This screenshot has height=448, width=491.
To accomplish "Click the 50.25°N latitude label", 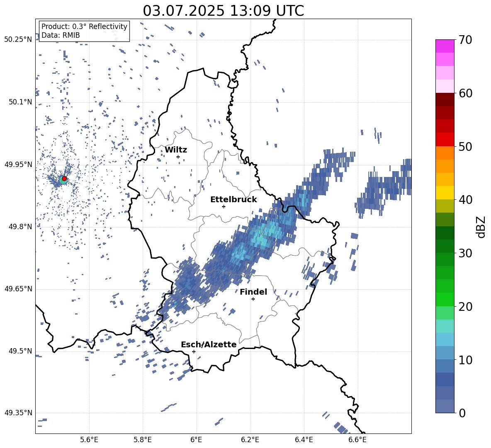I will [18, 40].
